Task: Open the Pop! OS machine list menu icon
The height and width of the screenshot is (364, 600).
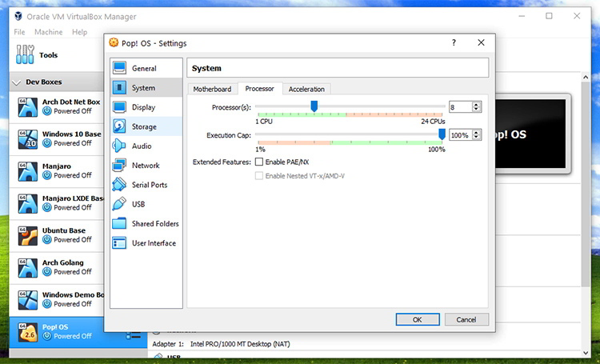Action: [134, 335]
